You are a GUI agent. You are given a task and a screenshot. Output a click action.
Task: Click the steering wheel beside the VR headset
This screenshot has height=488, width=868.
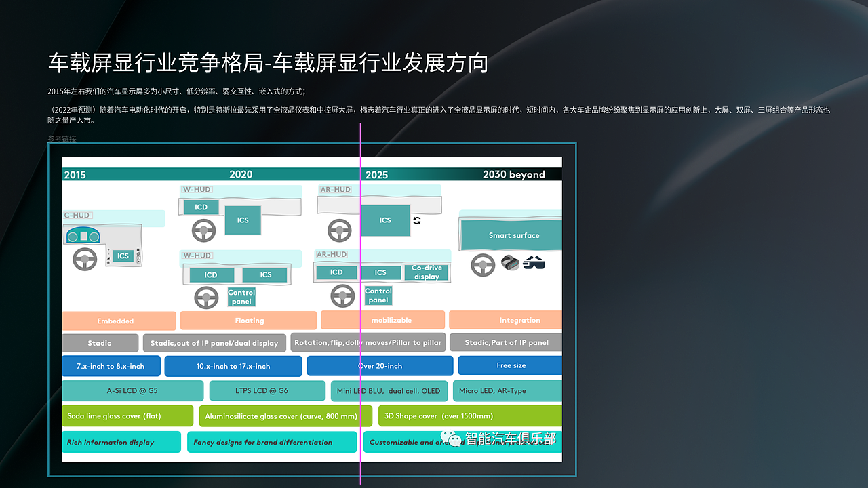pyautogui.click(x=483, y=264)
